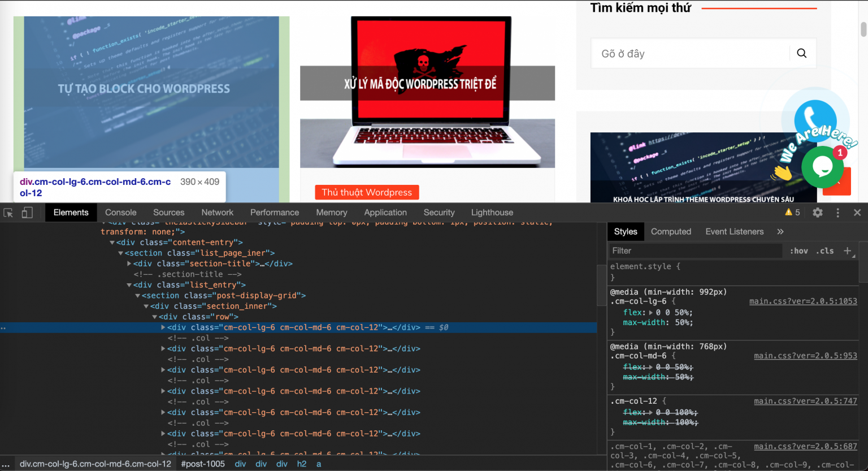This screenshot has height=471, width=868.
Task: Open the Security tab
Action: (439, 213)
